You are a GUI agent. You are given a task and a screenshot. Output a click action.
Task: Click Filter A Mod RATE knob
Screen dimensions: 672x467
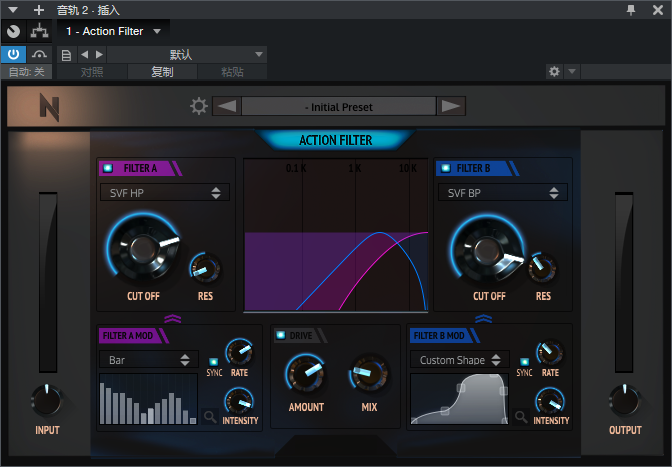click(x=239, y=352)
